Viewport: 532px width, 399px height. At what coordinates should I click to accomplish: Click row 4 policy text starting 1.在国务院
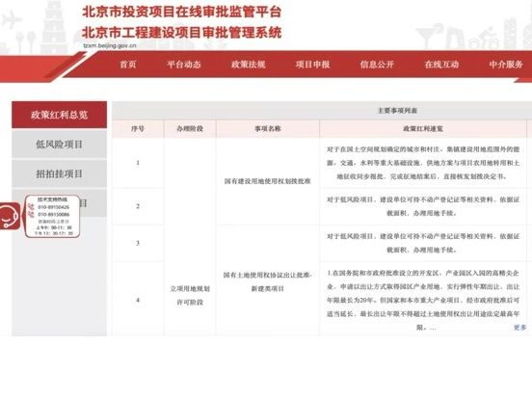(x=423, y=300)
